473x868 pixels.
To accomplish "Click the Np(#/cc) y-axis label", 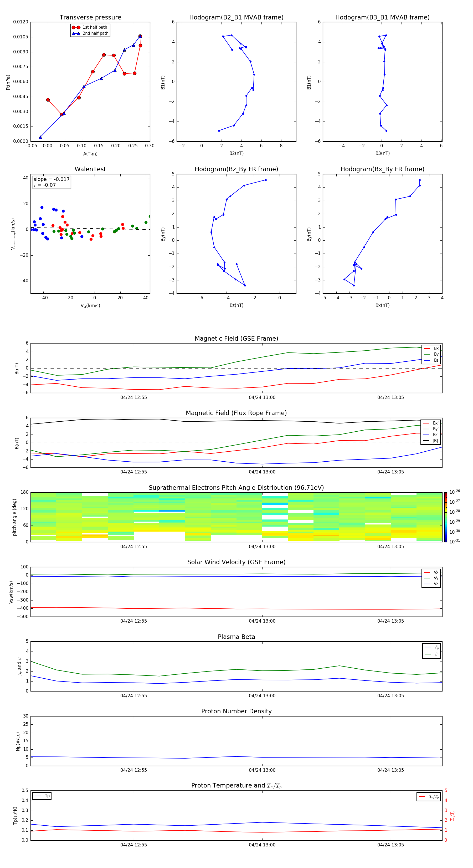I will [x=18, y=741].
